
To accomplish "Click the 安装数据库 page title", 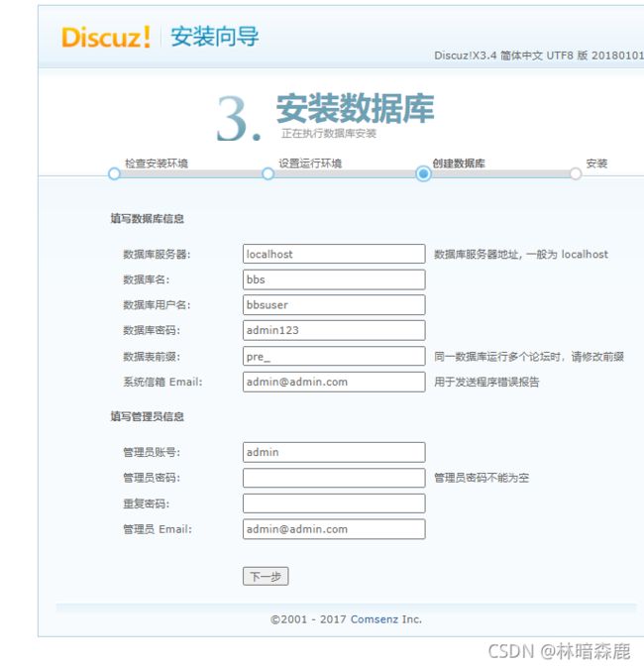I will click(x=356, y=108).
